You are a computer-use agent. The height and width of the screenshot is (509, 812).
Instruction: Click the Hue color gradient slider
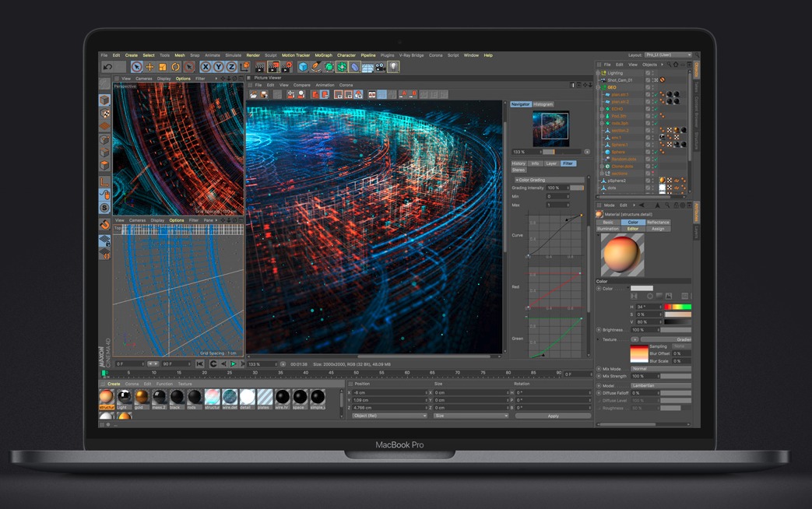click(x=678, y=307)
